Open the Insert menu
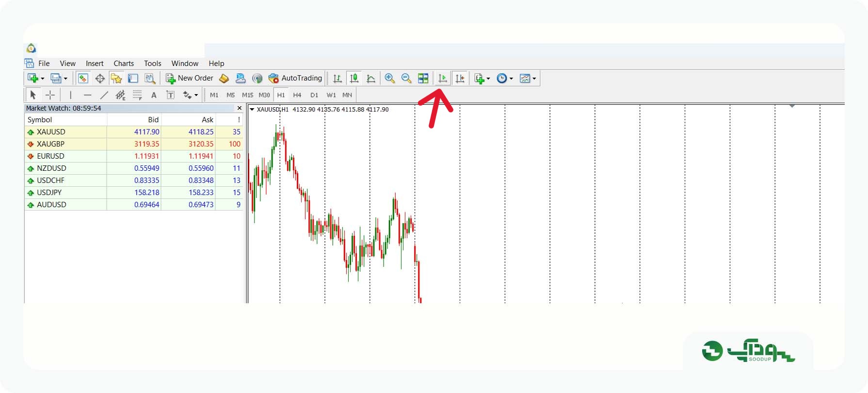 (95, 64)
